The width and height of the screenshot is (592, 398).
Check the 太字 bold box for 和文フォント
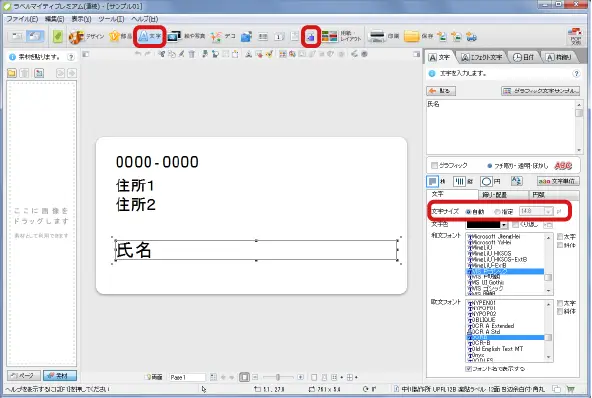click(x=560, y=237)
